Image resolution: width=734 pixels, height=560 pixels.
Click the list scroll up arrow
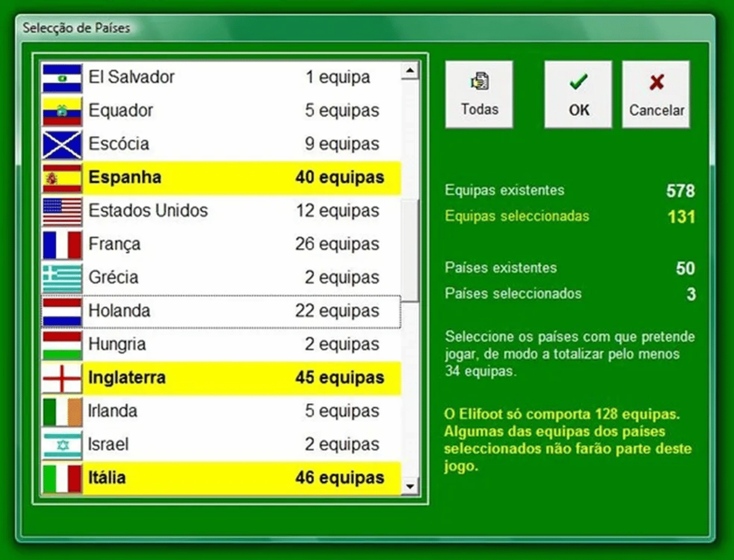(x=410, y=71)
